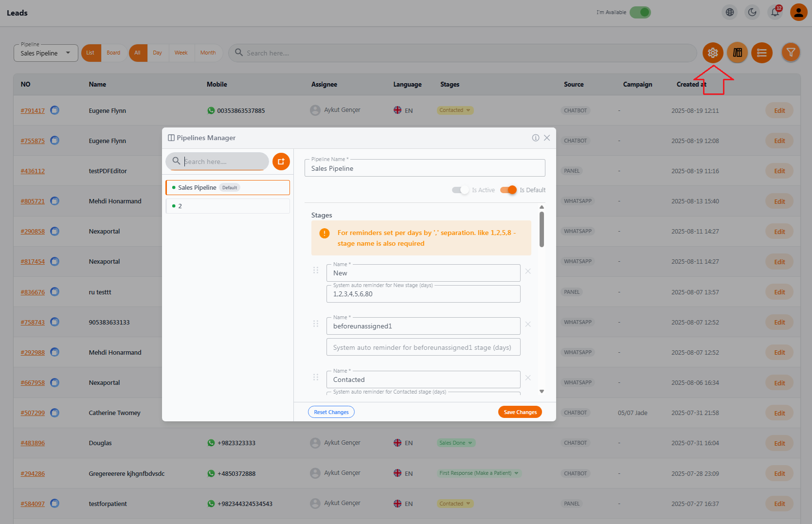The image size is (812, 524).
Task: Open lead link #294286
Action: tap(33, 473)
